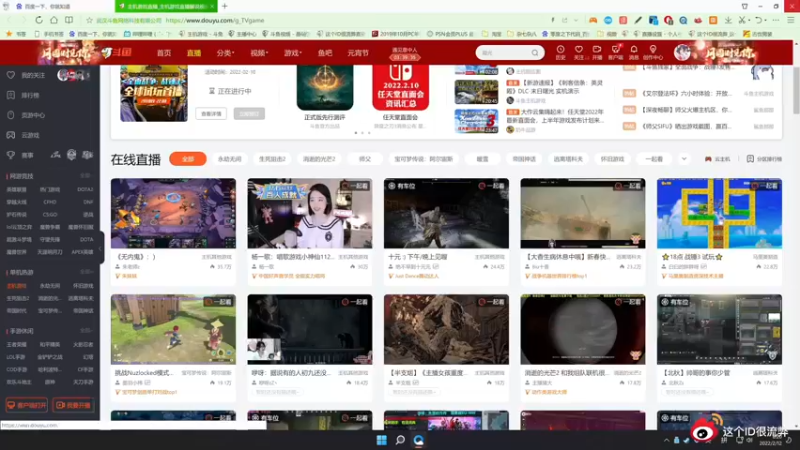Open the 游戏 dropdown in header

292,53
